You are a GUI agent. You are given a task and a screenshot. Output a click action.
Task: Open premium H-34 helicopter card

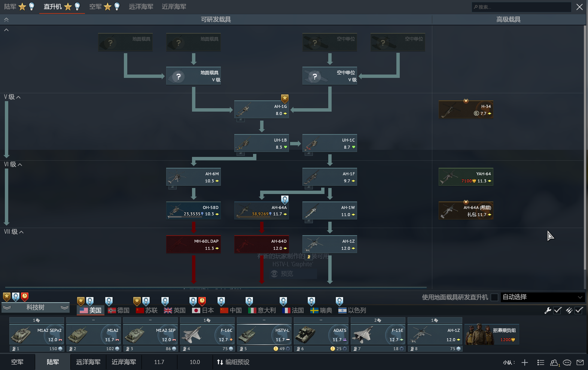coord(466,109)
